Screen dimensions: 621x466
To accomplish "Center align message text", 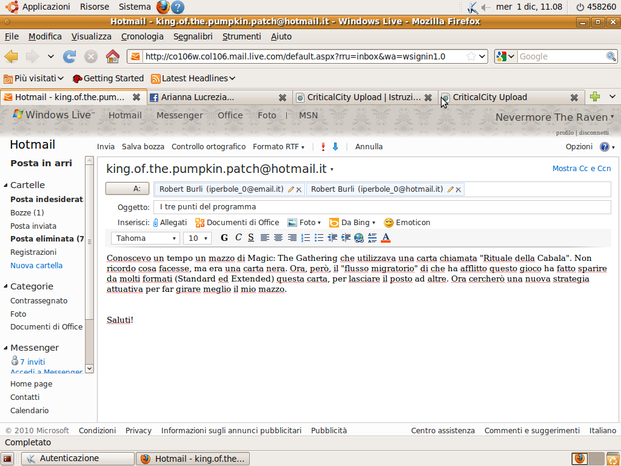I will (278, 238).
